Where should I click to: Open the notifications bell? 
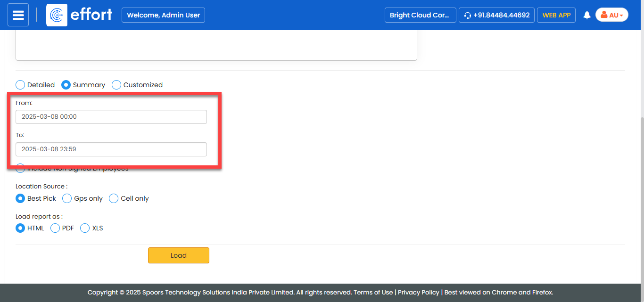coord(587,15)
